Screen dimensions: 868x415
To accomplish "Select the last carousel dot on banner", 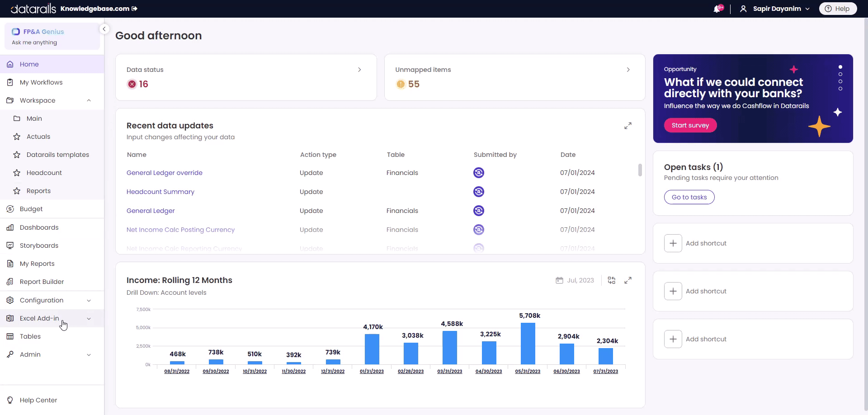I will 840,89.
